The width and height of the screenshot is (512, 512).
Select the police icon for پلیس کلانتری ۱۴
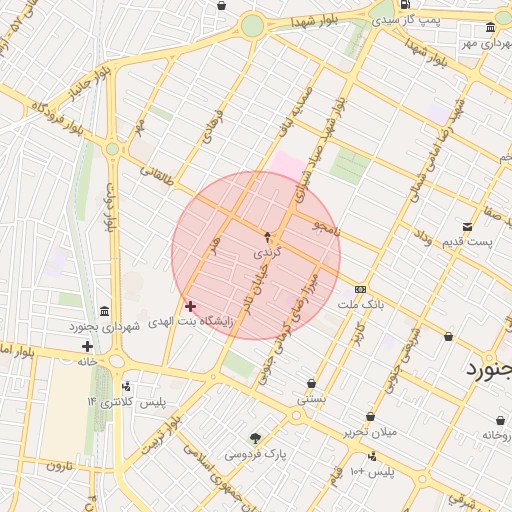[x=126, y=387]
